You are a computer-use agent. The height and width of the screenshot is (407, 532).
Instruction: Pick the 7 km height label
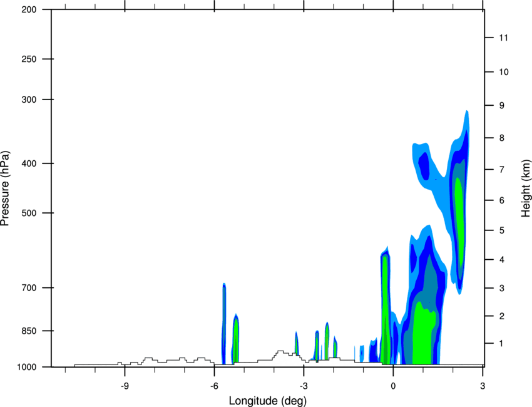pyautogui.click(x=501, y=169)
